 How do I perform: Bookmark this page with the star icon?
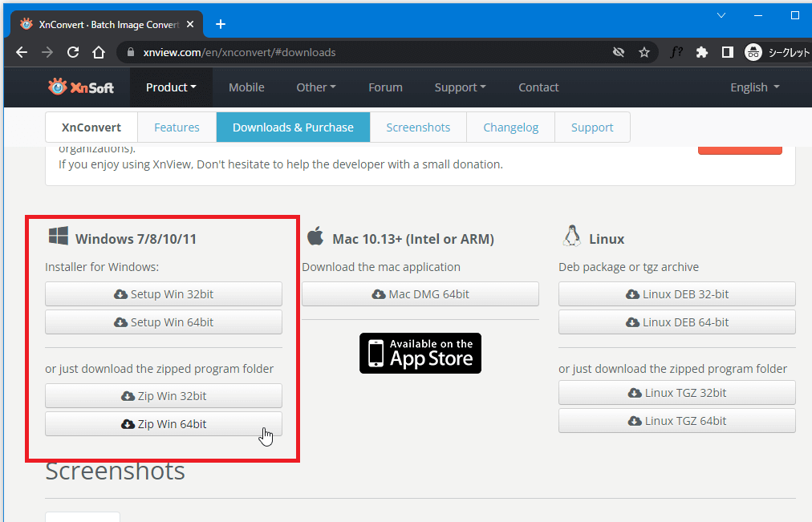coord(644,52)
